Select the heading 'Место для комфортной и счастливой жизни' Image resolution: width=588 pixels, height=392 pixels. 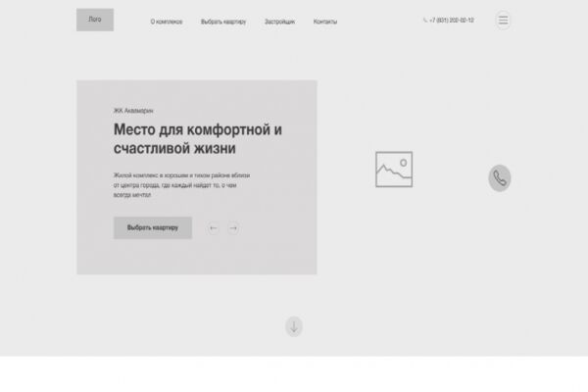pyautogui.click(x=198, y=139)
